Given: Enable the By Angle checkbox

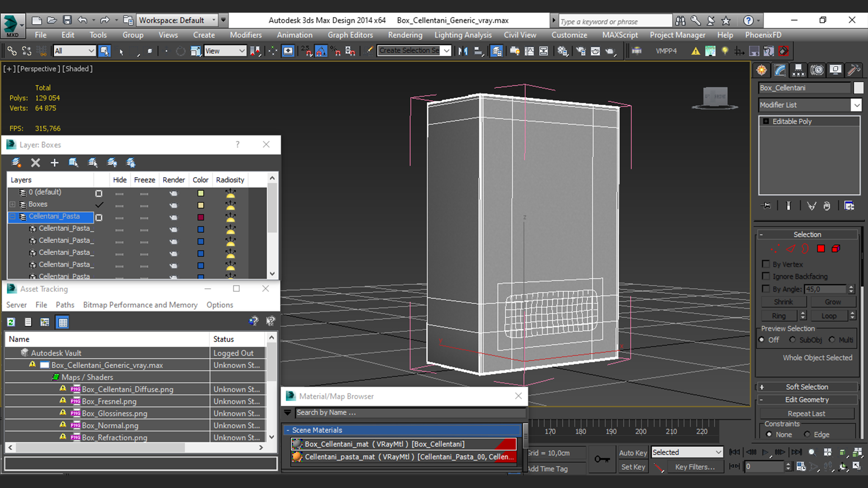Looking at the screenshot, I should pos(766,289).
